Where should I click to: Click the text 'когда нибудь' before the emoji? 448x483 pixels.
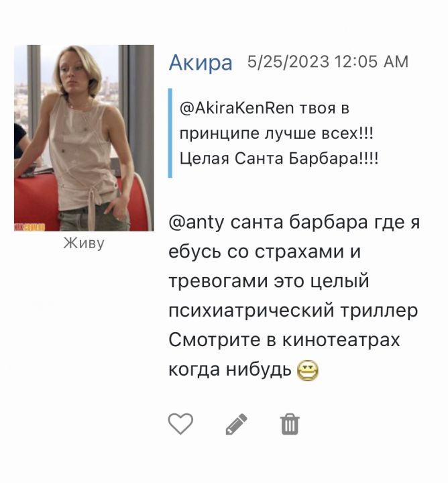point(230,370)
